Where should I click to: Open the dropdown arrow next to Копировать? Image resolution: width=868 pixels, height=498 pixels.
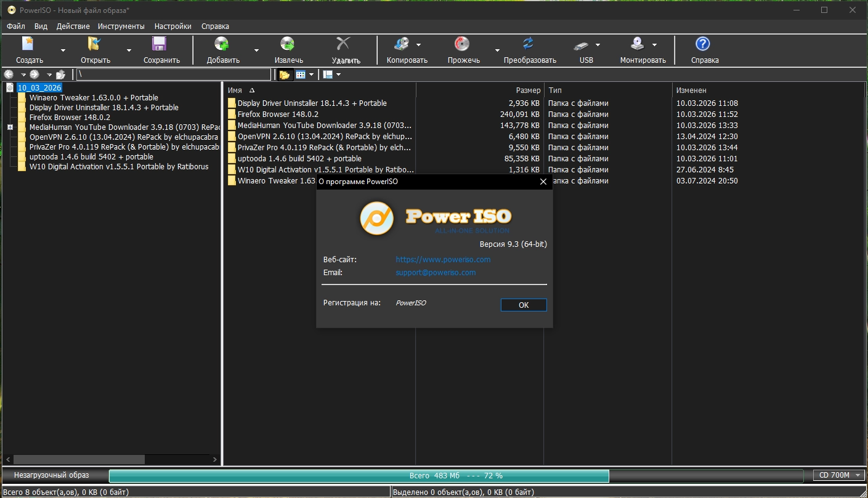coord(418,45)
